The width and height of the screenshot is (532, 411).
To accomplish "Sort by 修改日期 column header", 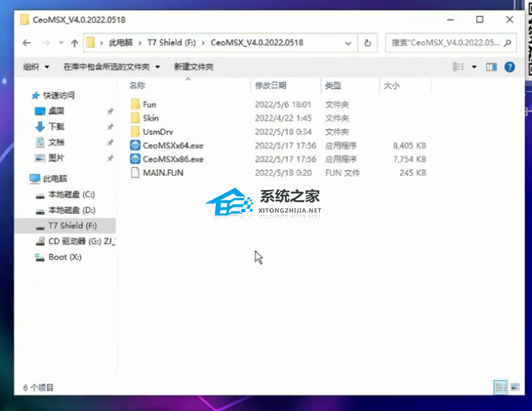I will 271,86.
